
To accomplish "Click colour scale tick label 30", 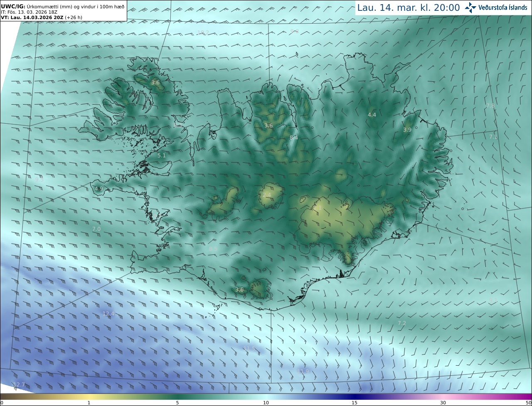I will [443, 403].
